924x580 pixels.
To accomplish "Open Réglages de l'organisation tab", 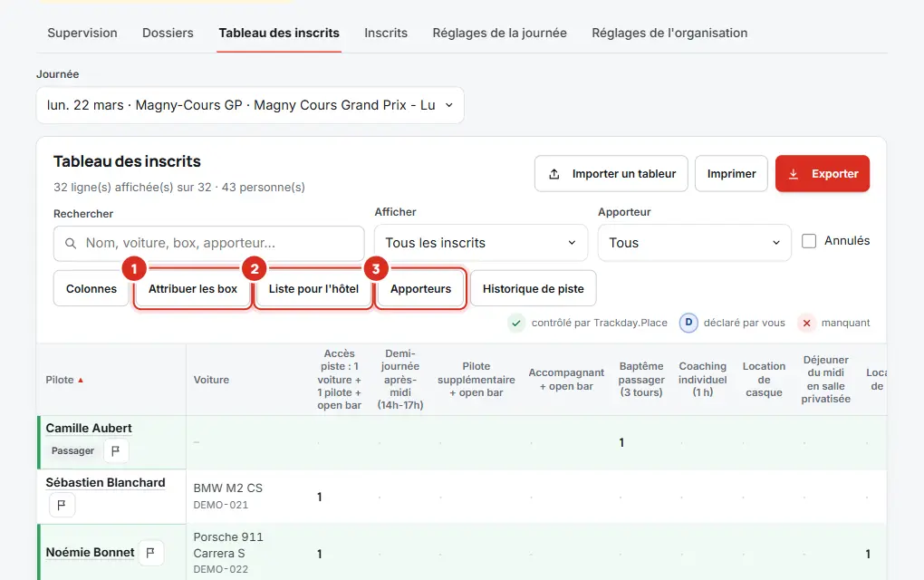I will pyautogui.click(x=669, y=33).
